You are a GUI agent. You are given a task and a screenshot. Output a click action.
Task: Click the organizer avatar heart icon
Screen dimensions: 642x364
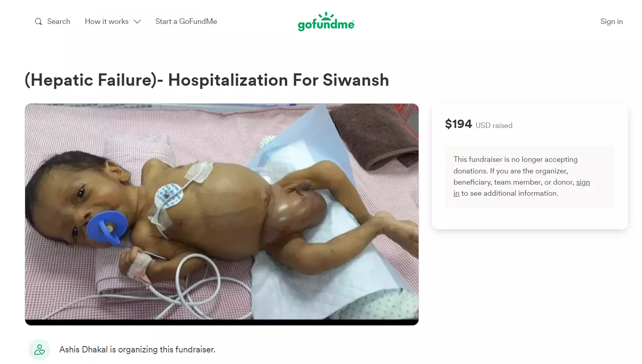click(x=40, y=350)
